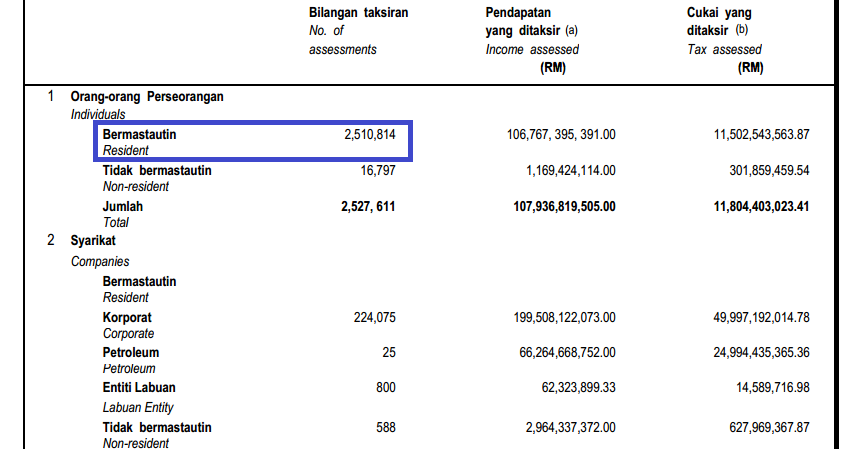Click total tax assessed 11,804,403,023.41
The width and height of the screenshot is (854, 449).
pos(761,207)
